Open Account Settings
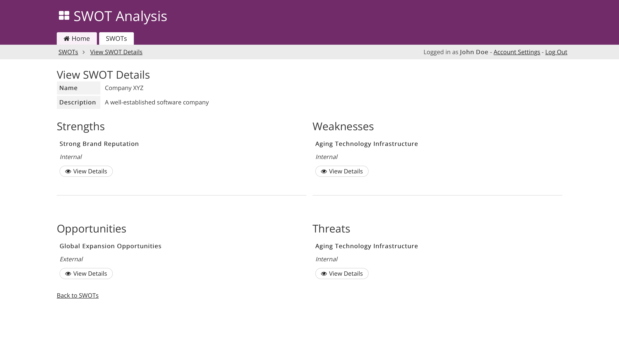The height and width of the screenshot is (364, 619). tap(516, 52)
